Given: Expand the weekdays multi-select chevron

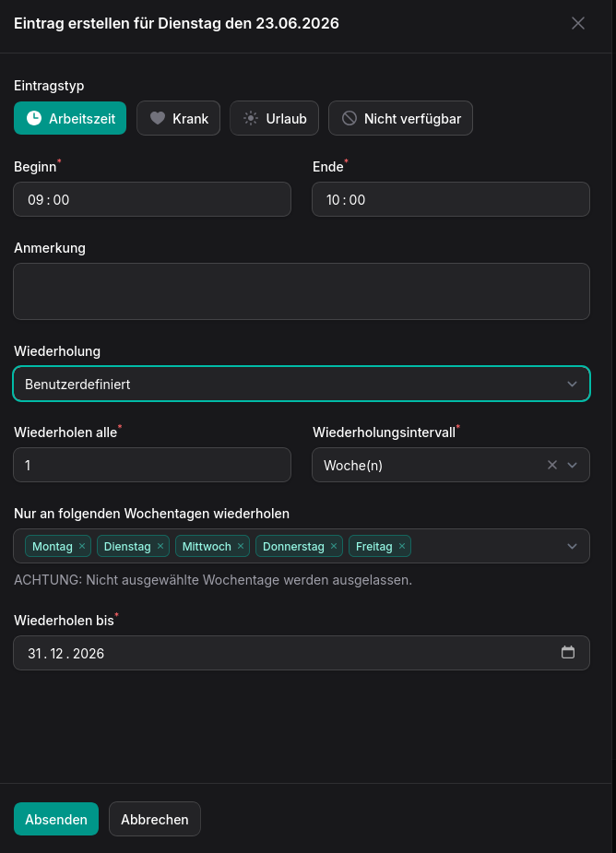Looking at the screenshot, I should pyautogui.click(x=572, y=546).
